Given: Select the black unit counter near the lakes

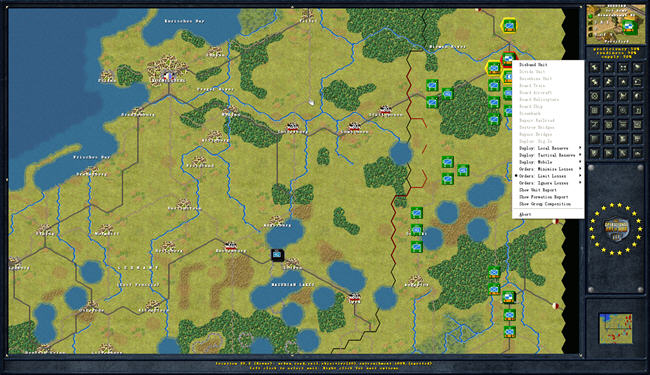Looking at the screenshot, I should 277,255.
